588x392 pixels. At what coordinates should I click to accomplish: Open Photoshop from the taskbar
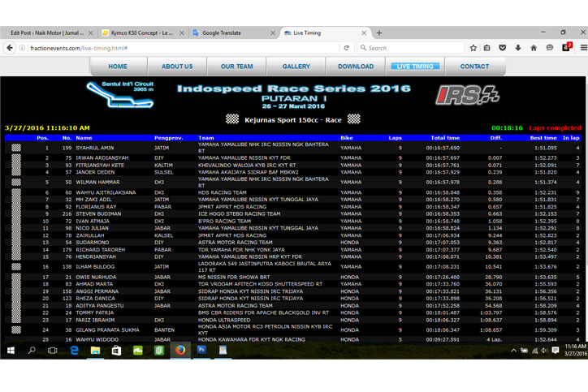click(201, 351)
